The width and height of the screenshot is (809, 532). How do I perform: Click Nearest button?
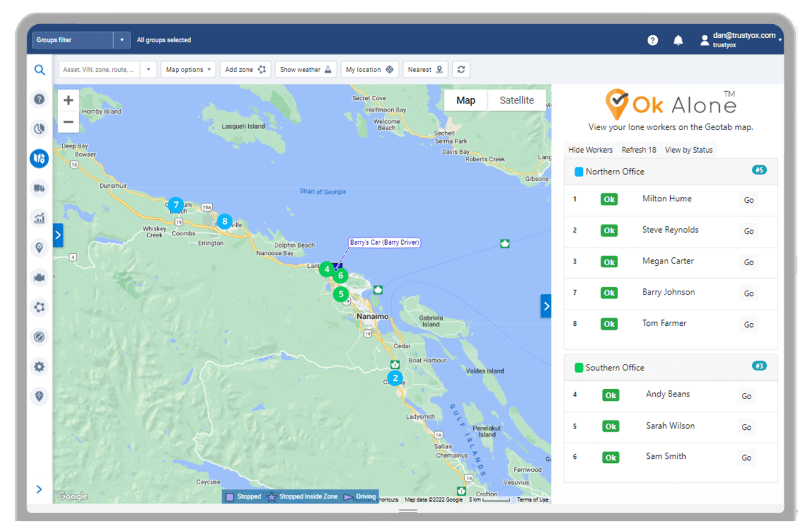coord(426,70)
